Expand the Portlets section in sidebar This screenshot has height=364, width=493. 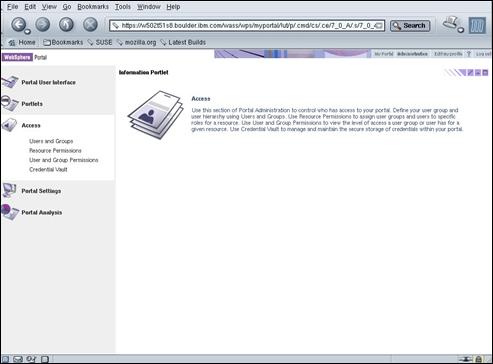32,104
